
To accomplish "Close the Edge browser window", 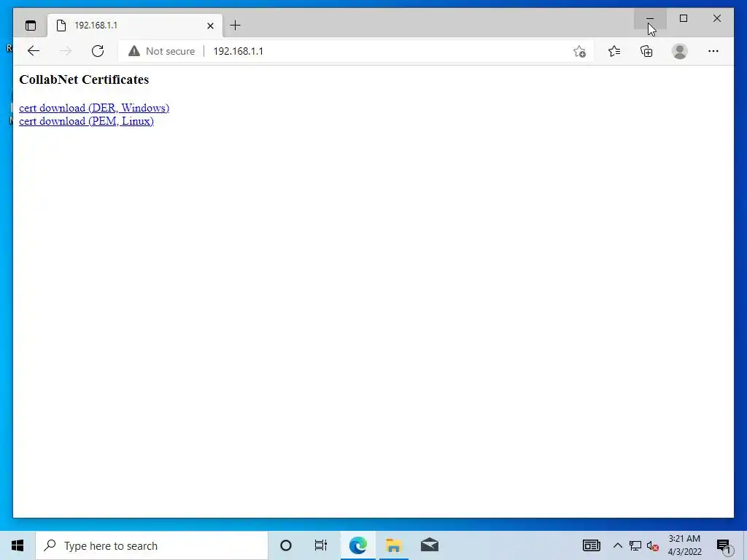I will click(x=717, y=18).
